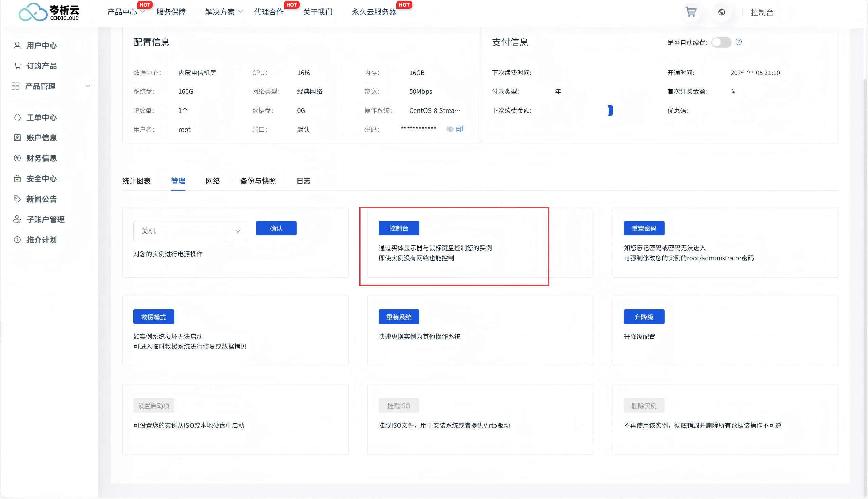Click the 重装系统 button

point(399,317)
